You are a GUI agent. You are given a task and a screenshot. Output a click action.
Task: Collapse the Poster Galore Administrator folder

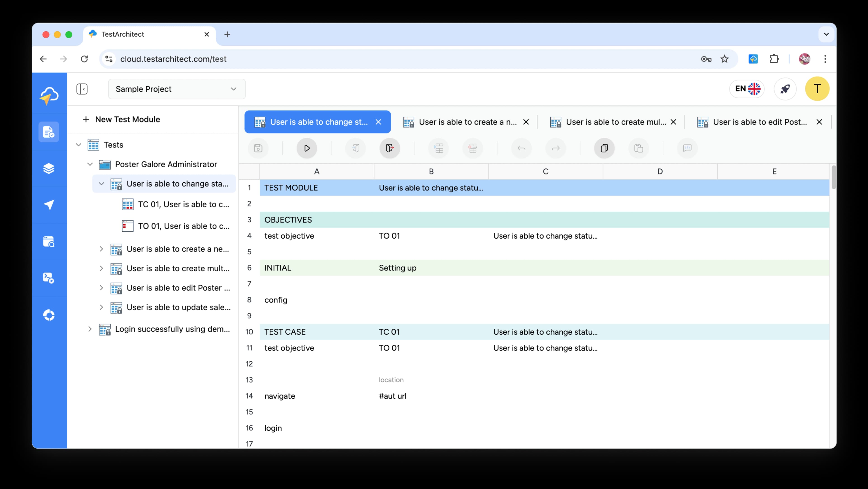pos(90,164)
